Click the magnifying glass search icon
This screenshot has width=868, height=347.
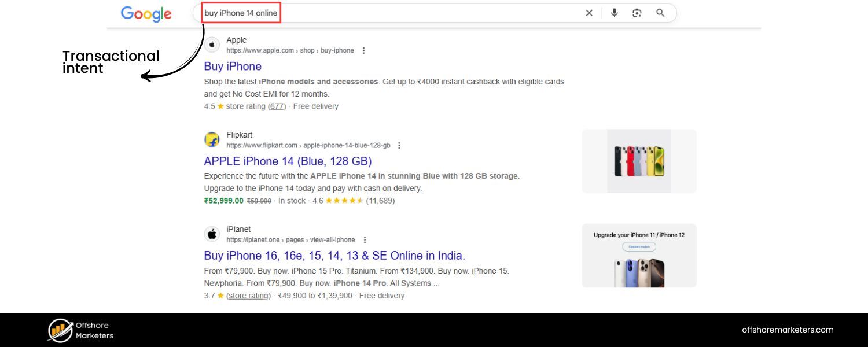[660, 13]
